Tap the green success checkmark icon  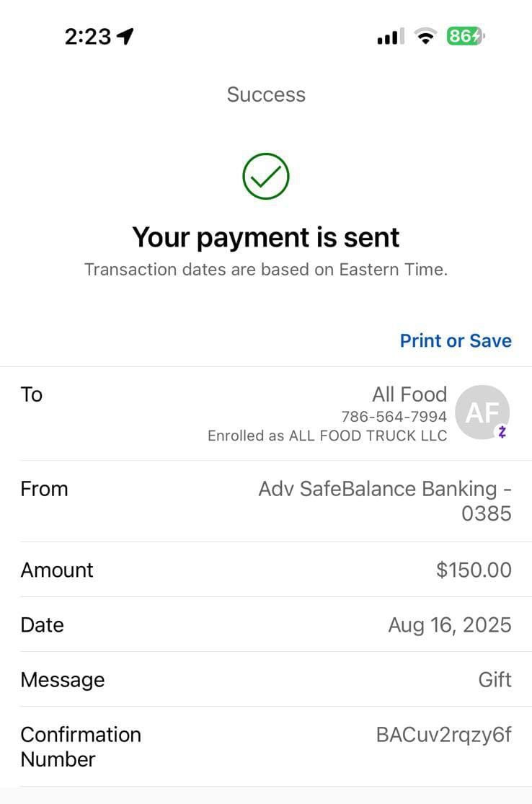pos(265,176)
